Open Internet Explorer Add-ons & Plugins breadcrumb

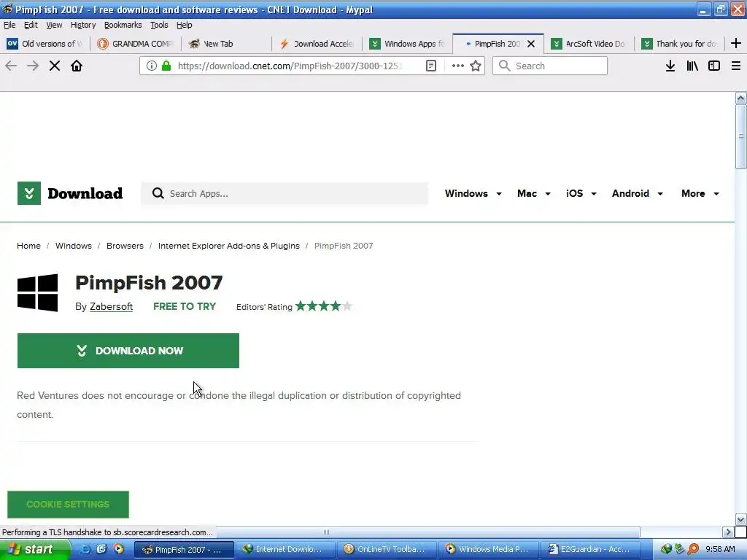coord(228,246)
